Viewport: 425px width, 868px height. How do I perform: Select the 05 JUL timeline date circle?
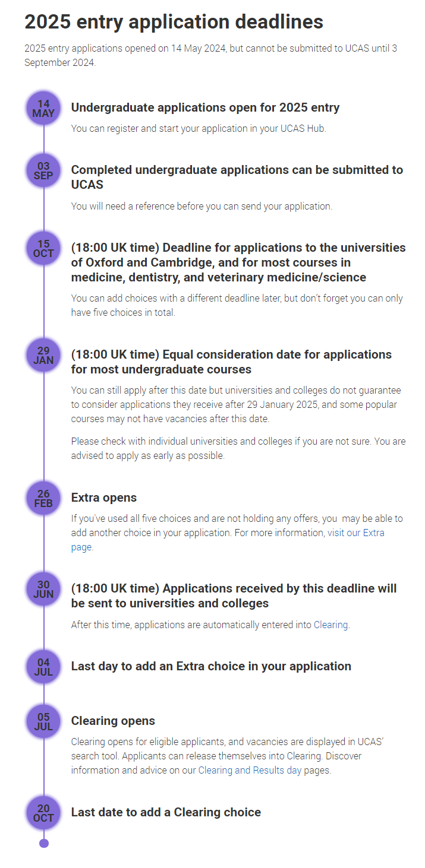coord(43,721)
